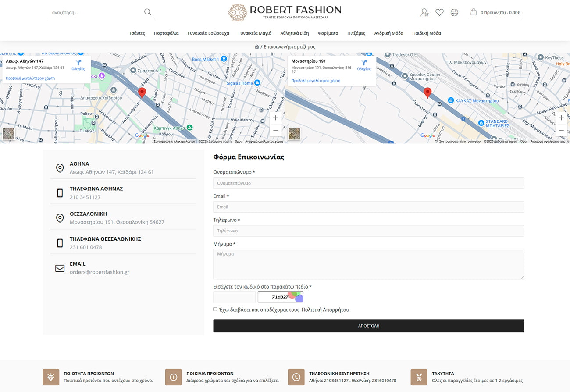The image size is (570, 392).
Task: Open the Τσάντες menu
Action: tap(137, 33)
